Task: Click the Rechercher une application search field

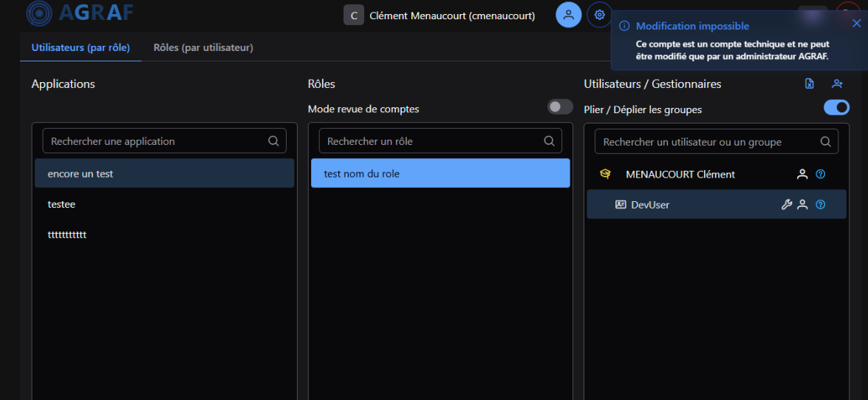Action: click(157, 141)
